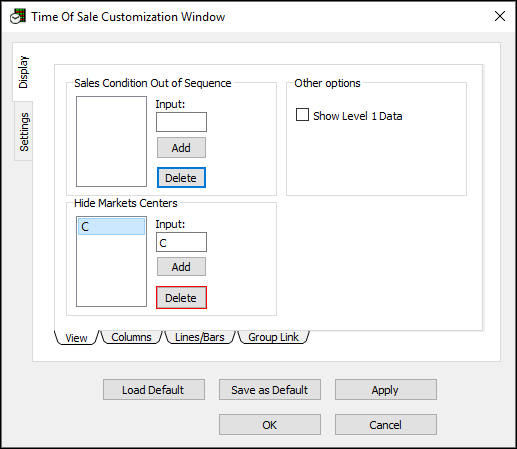Image resolution: width=517 pixels, height=449 pixels.
Task: Click the Save as Default button
Action: point(270,389)
